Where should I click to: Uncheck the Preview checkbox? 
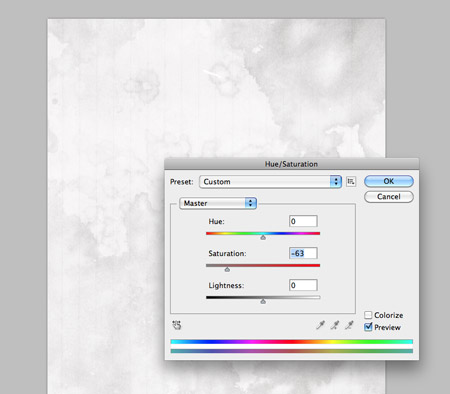tap(368, 327)
